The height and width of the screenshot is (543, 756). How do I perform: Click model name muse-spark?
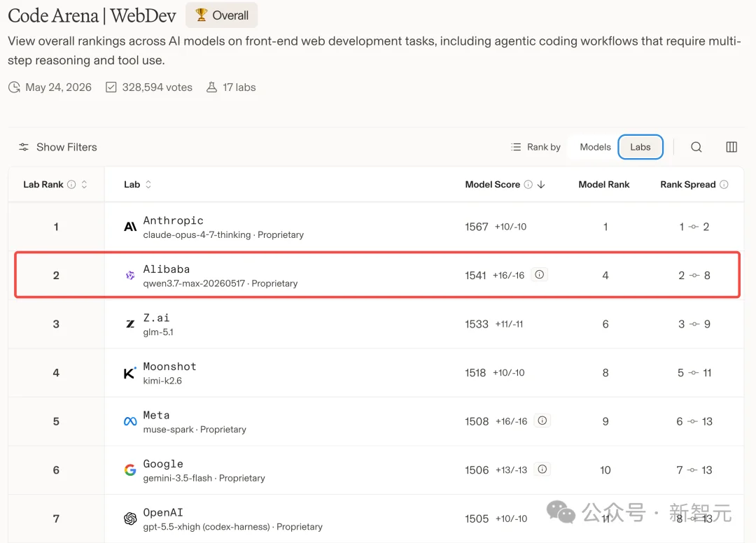(168, 430)
